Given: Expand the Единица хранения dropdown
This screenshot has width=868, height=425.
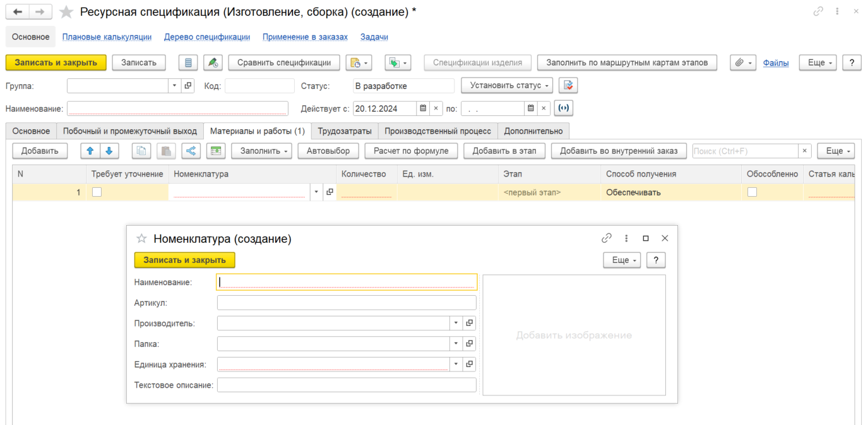Looking at the screenshot, I should pyautogui.click(x=456, y=364).
